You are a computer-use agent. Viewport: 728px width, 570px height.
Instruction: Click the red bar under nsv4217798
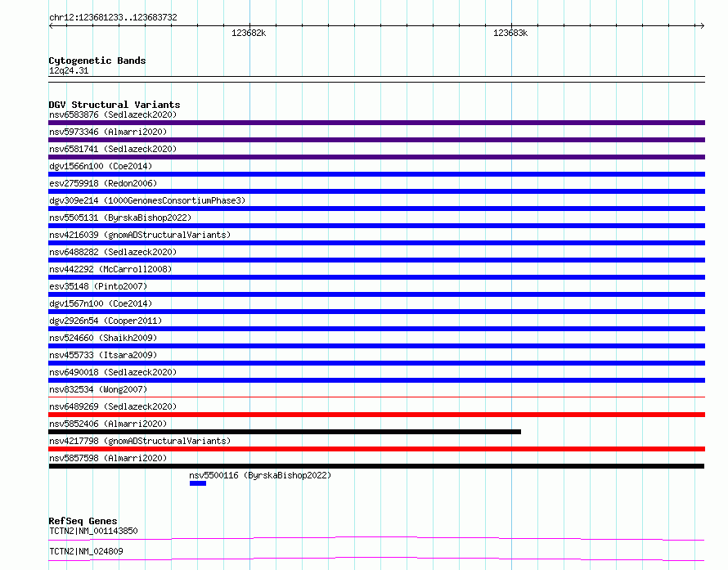[x=376, y=449]
